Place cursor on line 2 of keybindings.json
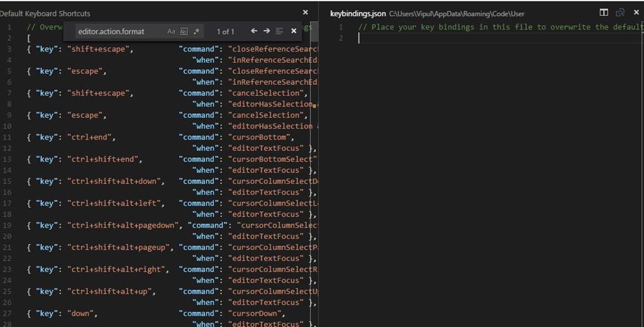This screenshot has width=644, height=327. point(493,38)
